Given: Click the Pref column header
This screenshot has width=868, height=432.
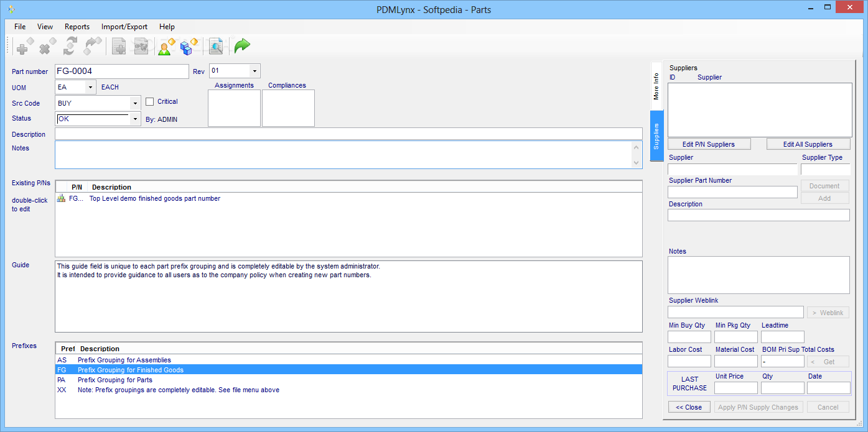Looking at the screenshot, I should (68, 349).
